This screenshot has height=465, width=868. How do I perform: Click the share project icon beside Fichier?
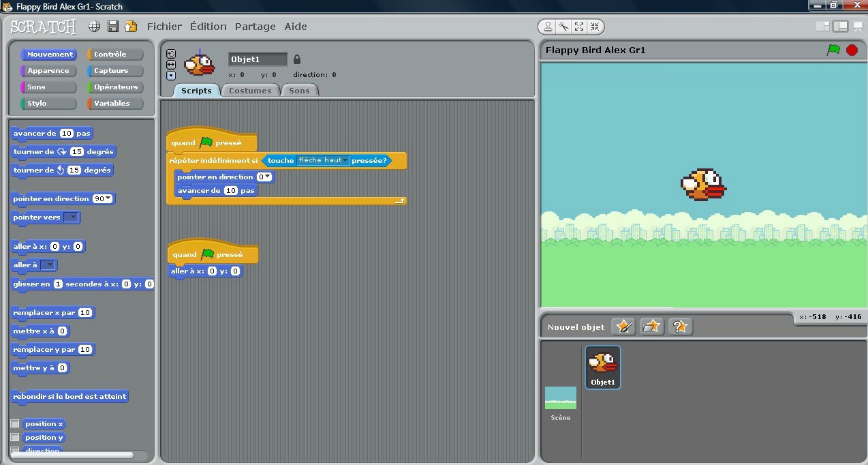click(131, 27)
